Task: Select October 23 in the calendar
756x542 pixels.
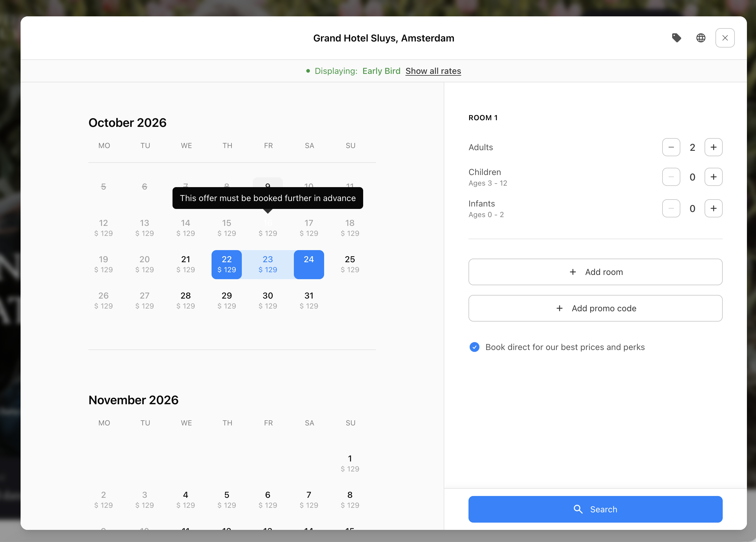Action: pos(268,265)
